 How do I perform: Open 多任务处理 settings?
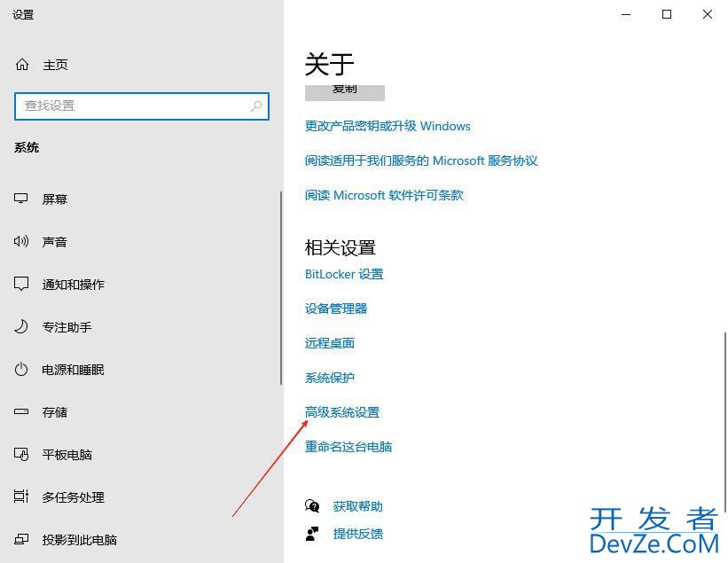[x=73, y=497]
